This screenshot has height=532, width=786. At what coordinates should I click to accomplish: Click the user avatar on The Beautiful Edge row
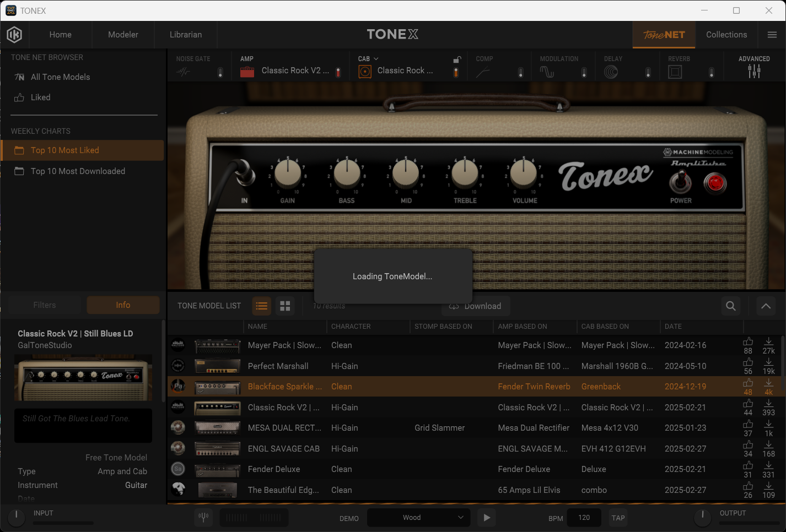click(178, 488)
